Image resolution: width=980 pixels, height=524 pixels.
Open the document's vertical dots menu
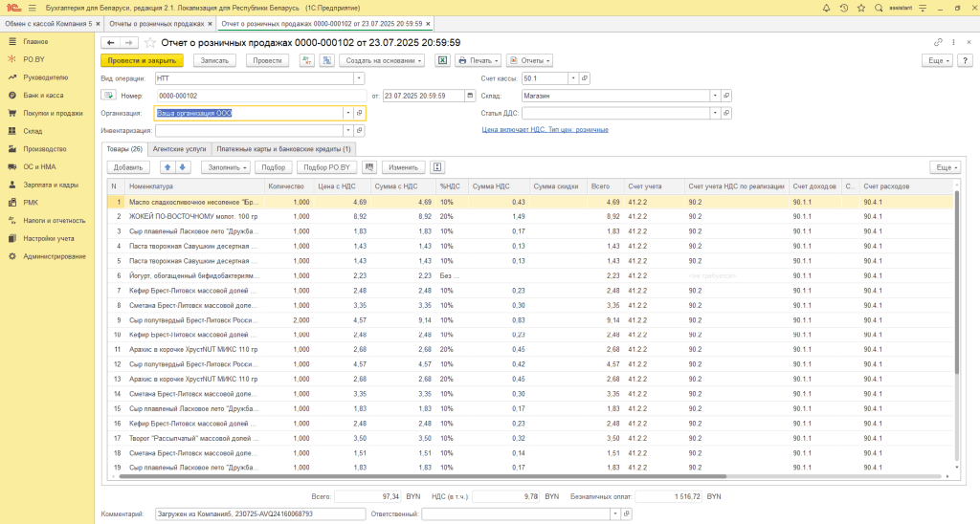[x=954, y=42]
